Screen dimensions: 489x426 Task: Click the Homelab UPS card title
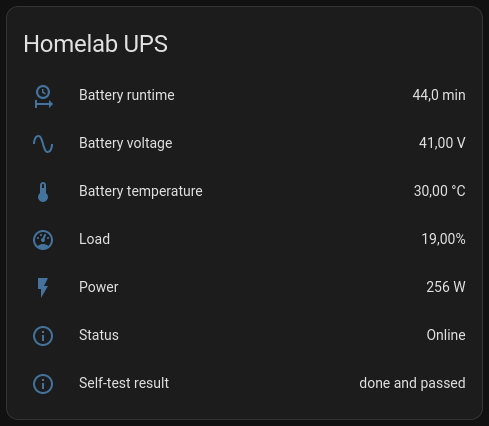pos(96,44)
